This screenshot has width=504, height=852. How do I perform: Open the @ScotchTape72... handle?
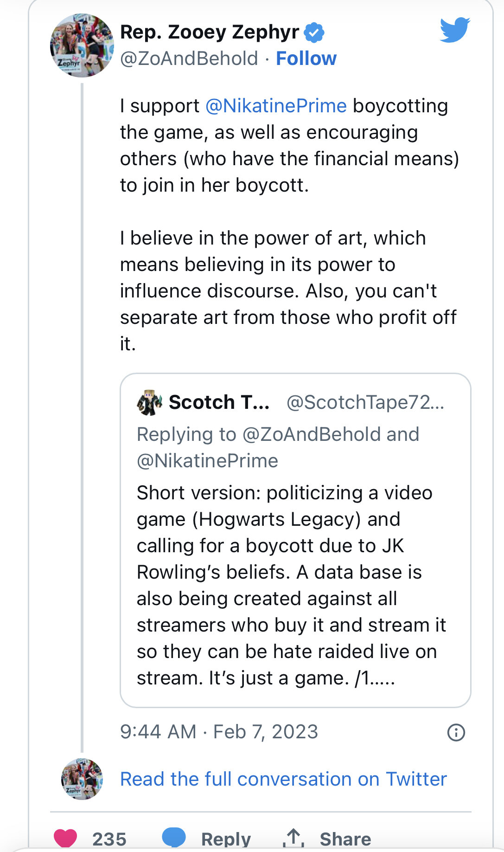click(365, 402)
